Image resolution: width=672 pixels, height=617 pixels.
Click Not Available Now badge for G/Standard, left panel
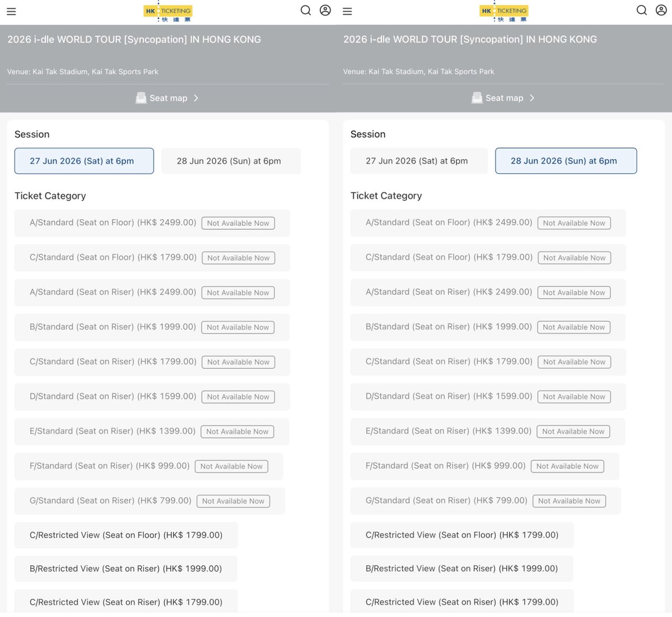pos(234,501)
